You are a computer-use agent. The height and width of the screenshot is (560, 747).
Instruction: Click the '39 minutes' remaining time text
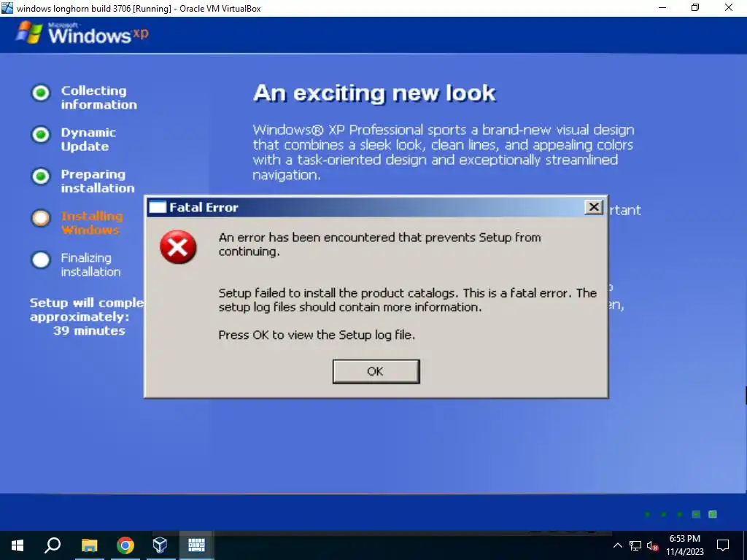89,330
